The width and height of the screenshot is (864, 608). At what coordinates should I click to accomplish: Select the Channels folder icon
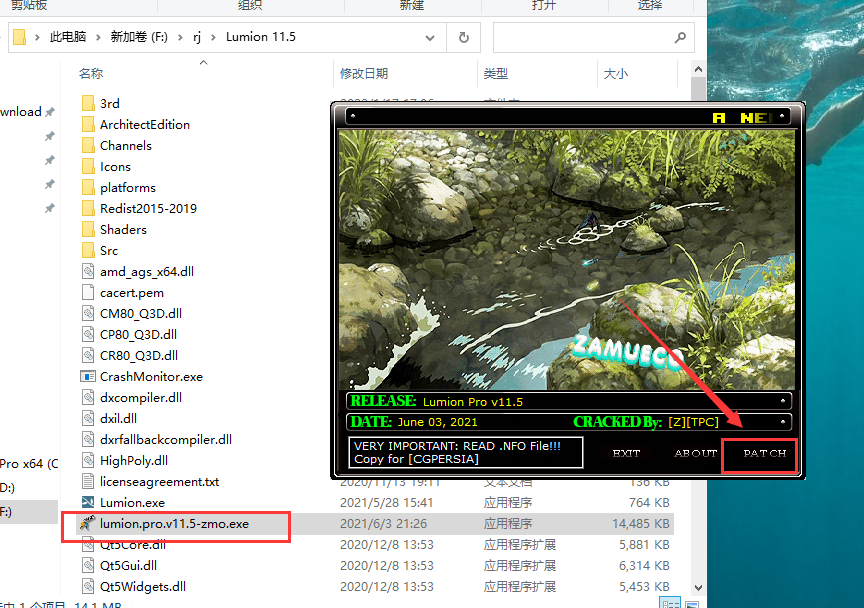[88, 146]
